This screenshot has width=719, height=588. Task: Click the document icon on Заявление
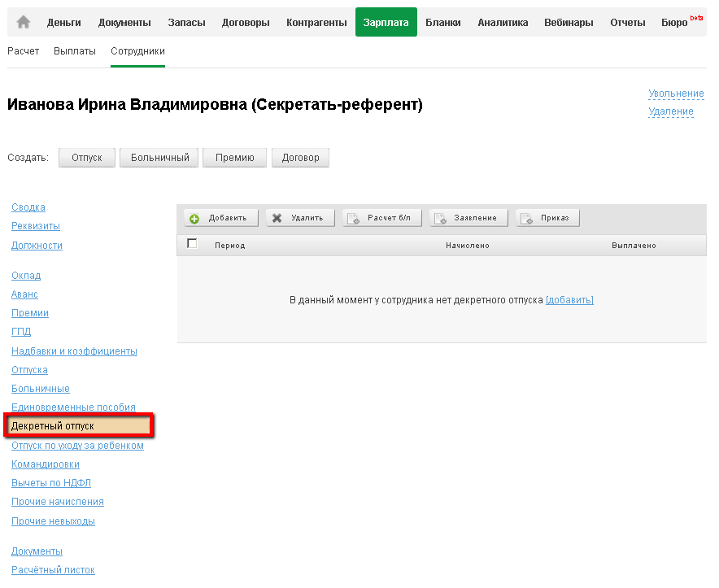(x=440, y=218)
